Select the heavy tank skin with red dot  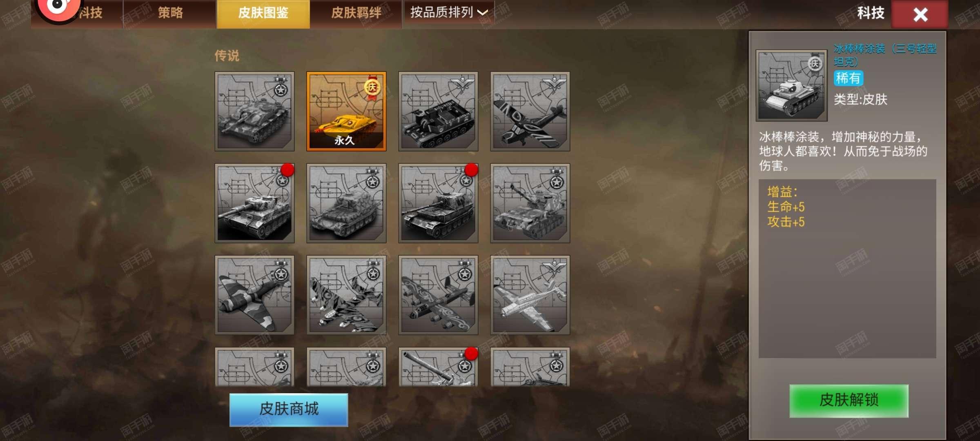coord(254,203)
